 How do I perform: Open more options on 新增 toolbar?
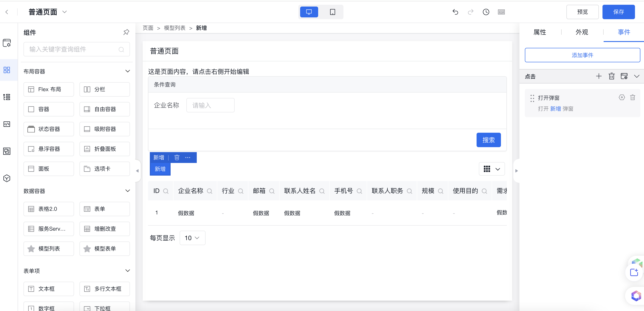pos(188,157)
